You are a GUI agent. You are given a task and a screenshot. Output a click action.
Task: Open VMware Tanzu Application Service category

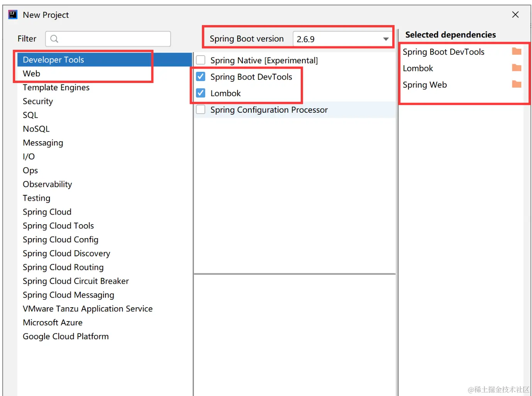pos(105,309)
